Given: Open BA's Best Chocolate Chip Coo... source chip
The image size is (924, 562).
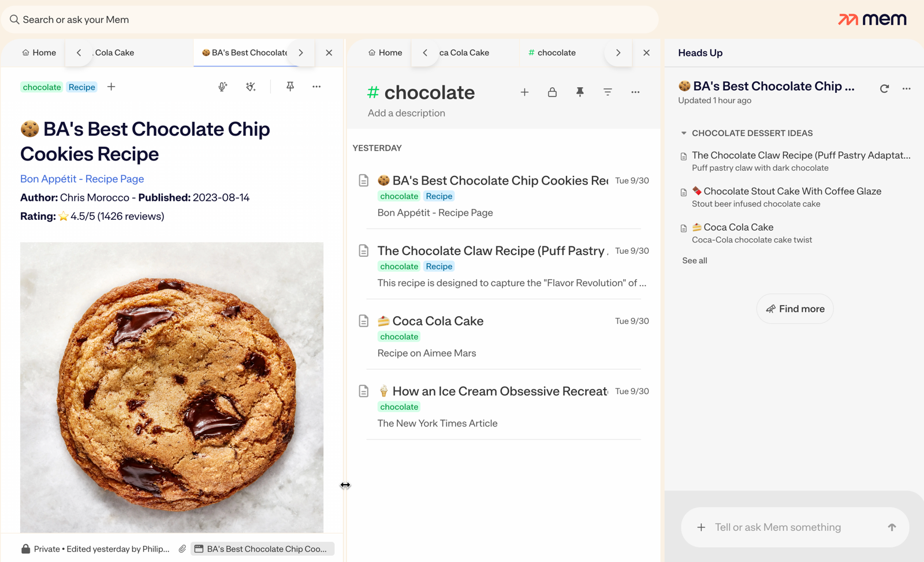Looking at the screenshot, I should [263, 549].
